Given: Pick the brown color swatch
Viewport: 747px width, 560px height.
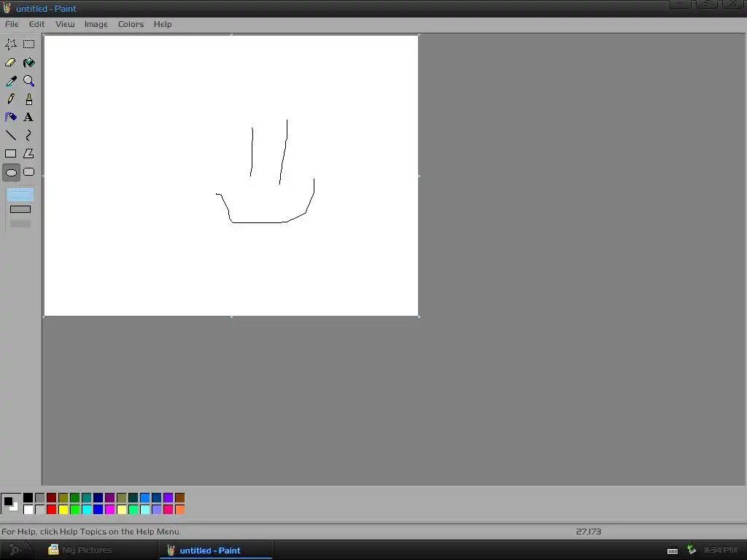Looking at the screenshot, I should pyautogui.click(x=179, y=498).
